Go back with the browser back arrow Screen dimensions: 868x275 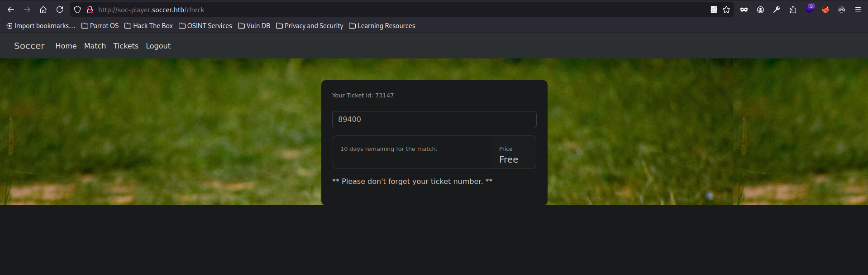pos(11,10)
